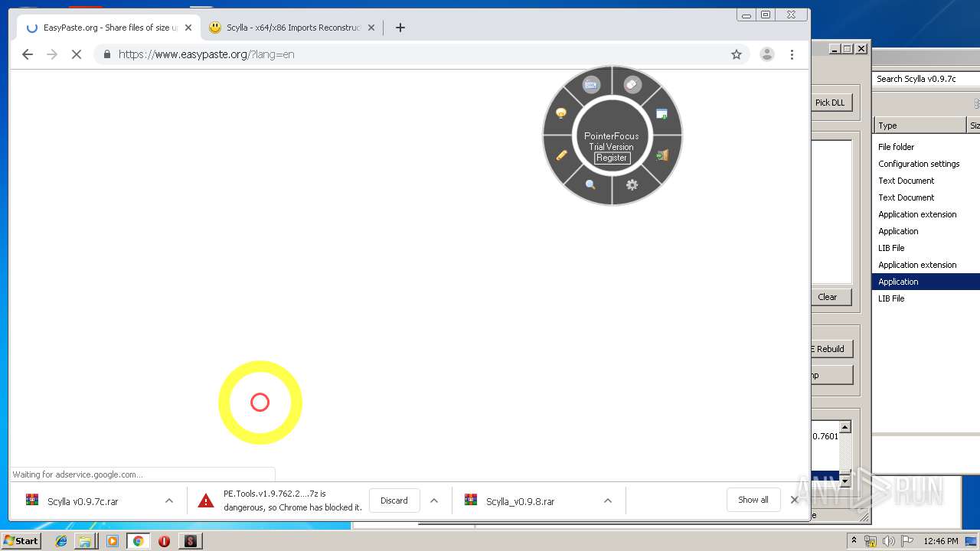Click the Search Scylla v0.9.7c field
This screenshot has height=551, width=980.
(926, 79)
